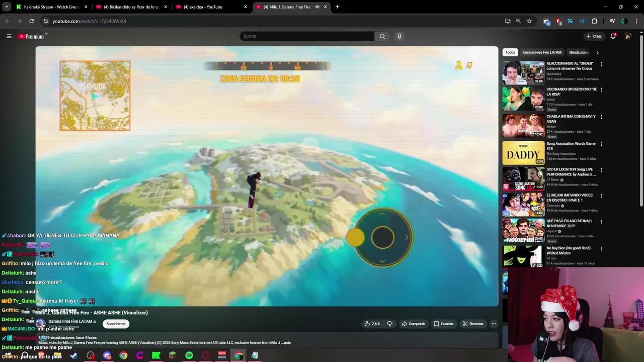Open options menu for SISTER LOCATION video
Viewport: 644px width, 362px height.
click(601, 170)
